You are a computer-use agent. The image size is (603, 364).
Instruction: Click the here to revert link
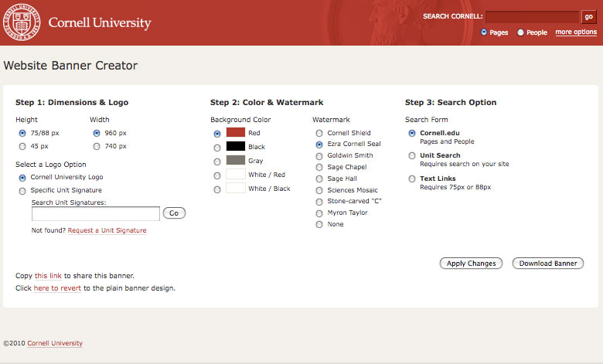pos(57,288)
